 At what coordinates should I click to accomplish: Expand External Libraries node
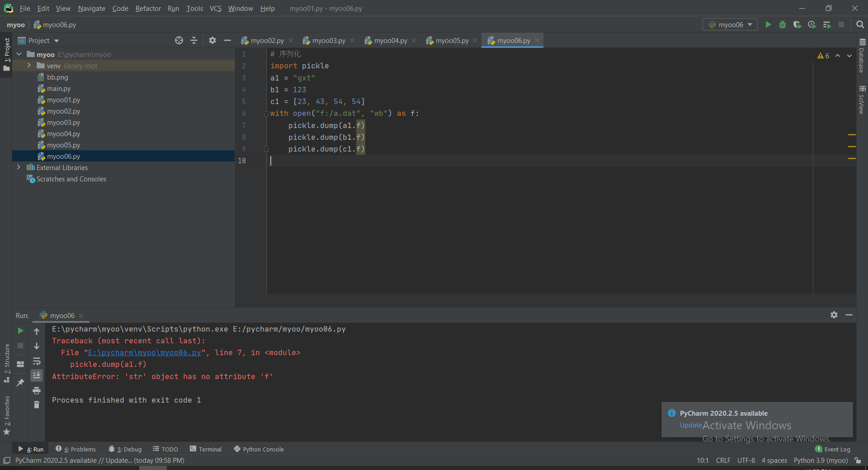tap(19, 167)
